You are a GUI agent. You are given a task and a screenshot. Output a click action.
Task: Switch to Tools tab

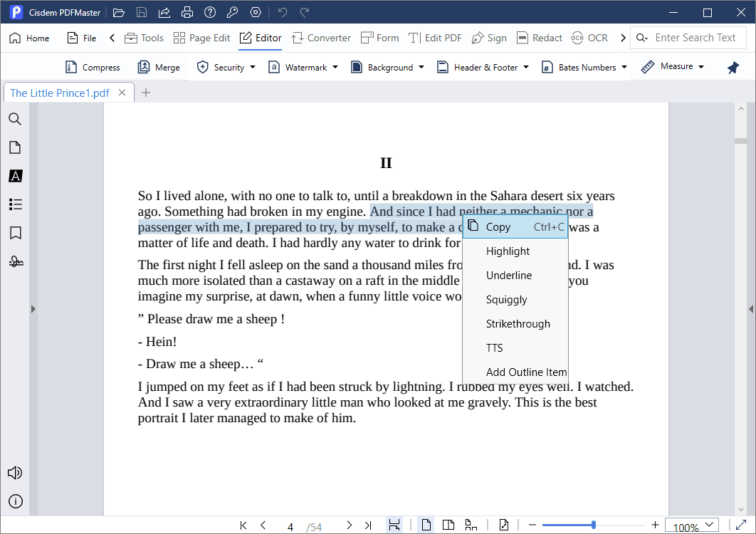tap(145, 38)
